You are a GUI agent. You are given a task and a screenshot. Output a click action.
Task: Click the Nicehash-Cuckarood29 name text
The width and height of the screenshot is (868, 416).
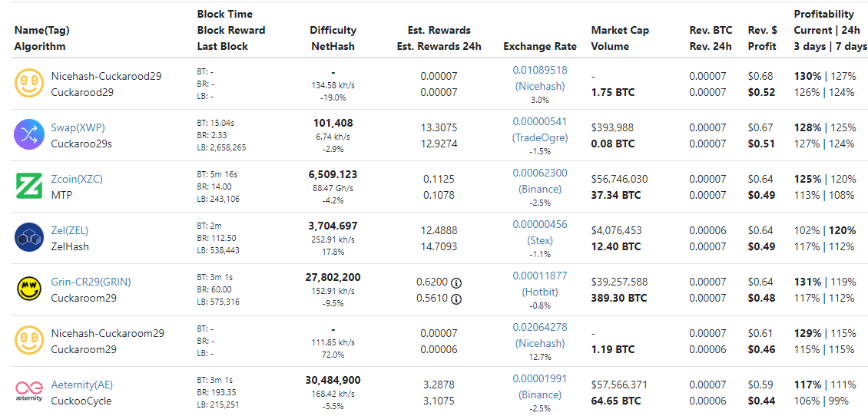(x=106, y=76)
